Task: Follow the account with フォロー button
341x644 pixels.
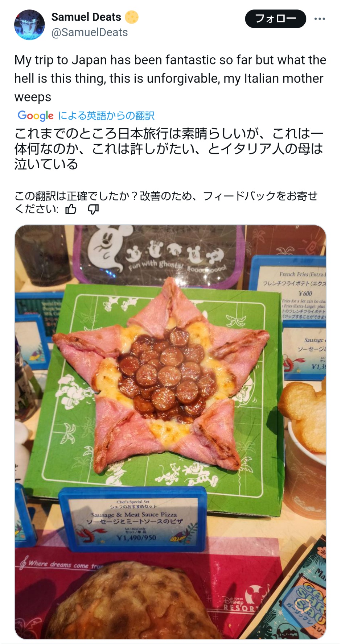Action: point(275,19)
